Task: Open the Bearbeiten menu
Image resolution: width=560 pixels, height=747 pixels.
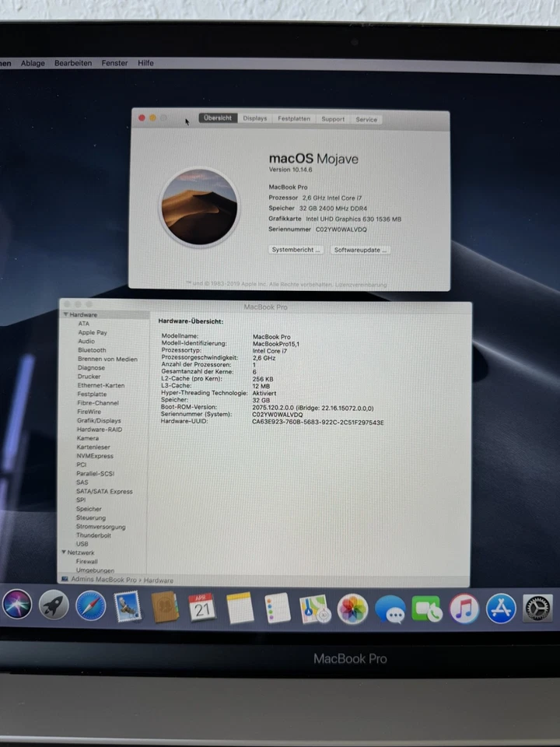Action: 73,63
